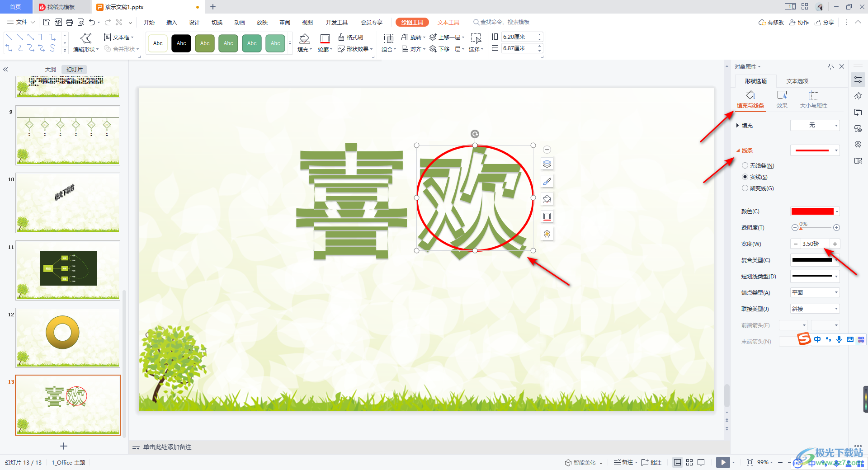The width and height of the screenshot is (868, 470).
Task: Click the Share button
Action: (x=824, y=22)
